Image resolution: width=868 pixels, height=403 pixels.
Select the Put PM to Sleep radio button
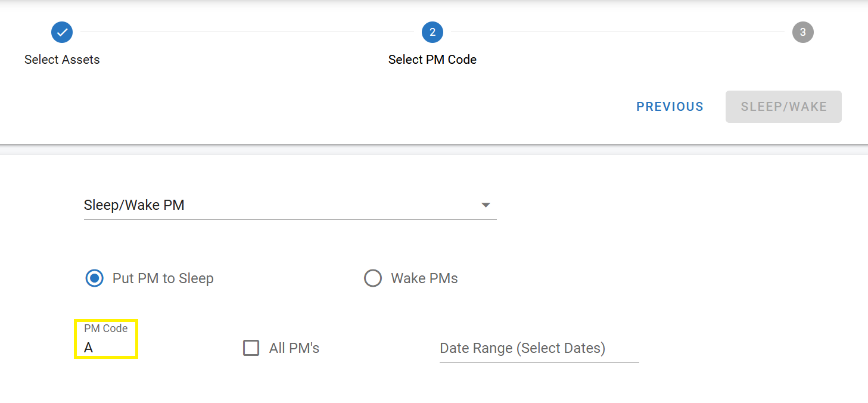94,278
